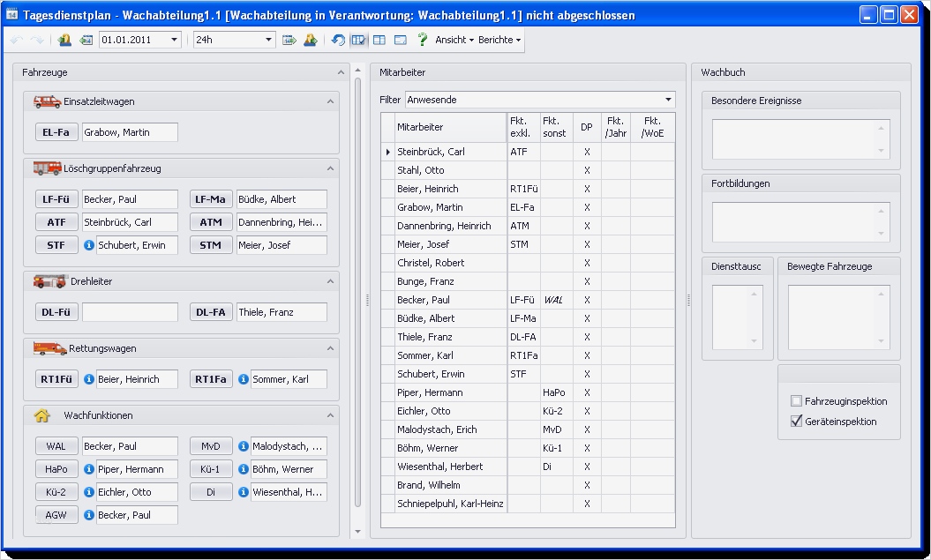The image size is (931, 560).
Task: Collapse the Wachfunktionen section
Action: [330, 415]
